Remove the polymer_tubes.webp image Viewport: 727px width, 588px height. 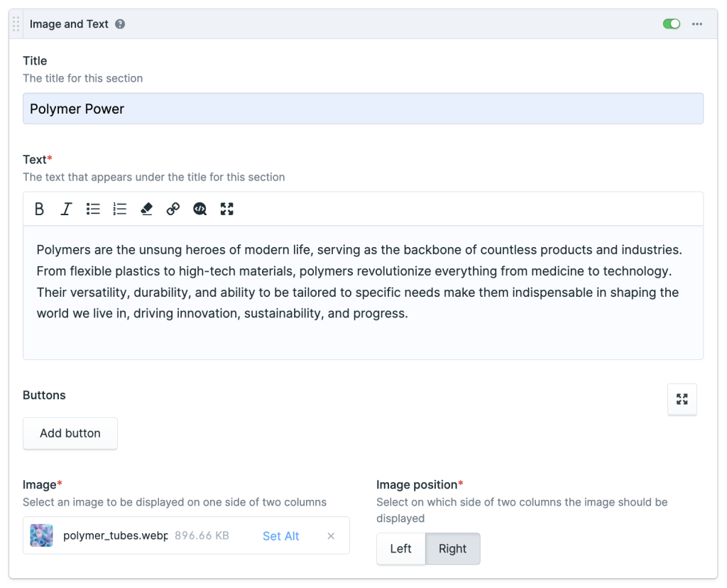[x=331, y=536]
